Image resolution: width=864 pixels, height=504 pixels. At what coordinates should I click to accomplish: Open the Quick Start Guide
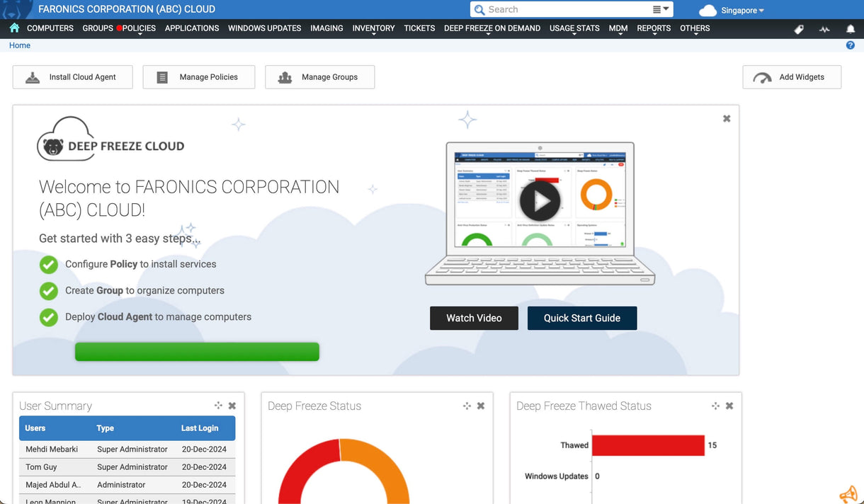tap(582, 318)
